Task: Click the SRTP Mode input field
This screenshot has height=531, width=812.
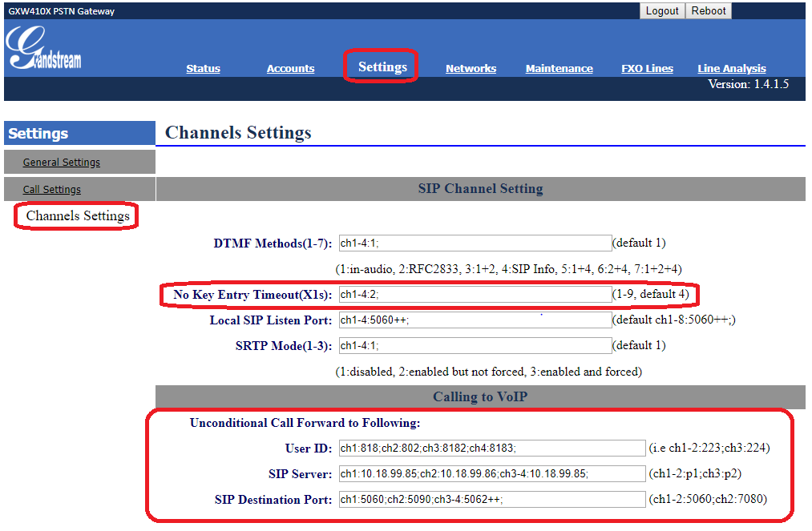Action: click(475, 346)
